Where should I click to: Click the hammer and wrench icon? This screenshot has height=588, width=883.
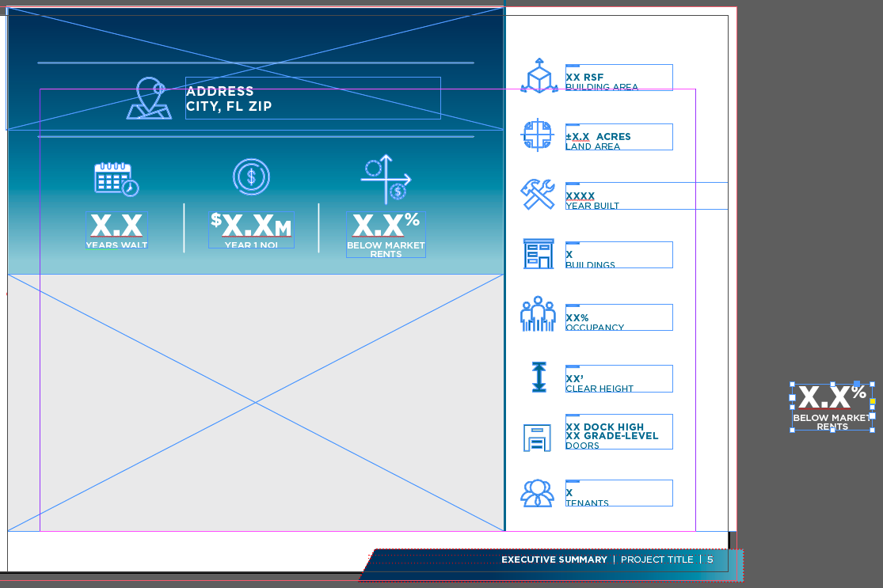[x=538, y=195]
